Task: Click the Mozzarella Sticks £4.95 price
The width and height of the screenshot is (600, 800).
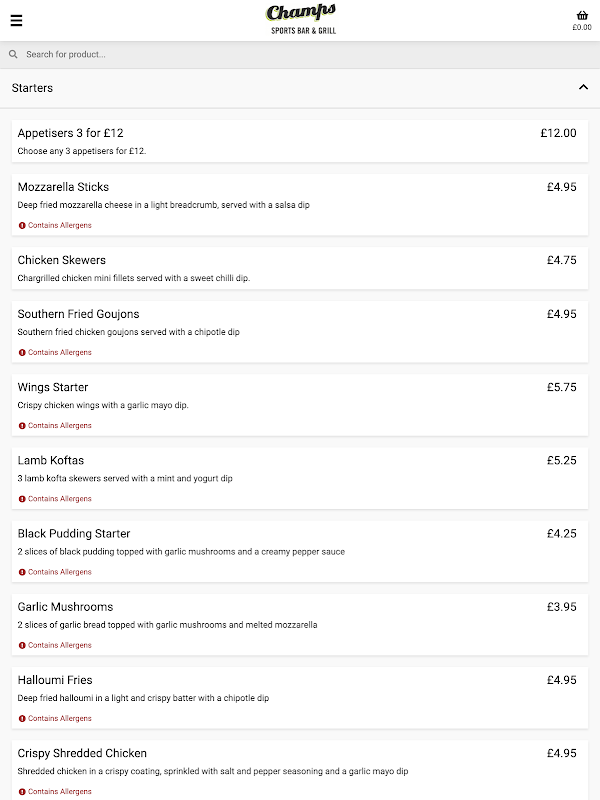Action: (561, 187)
